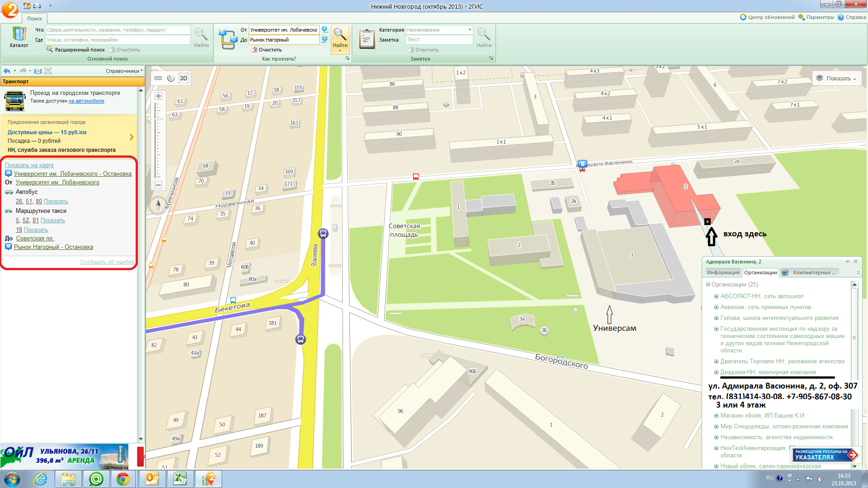Viewport: 868px width, 488px height.
Task: Click the list view icon beside Справочники
Action: tap(48, 71)
